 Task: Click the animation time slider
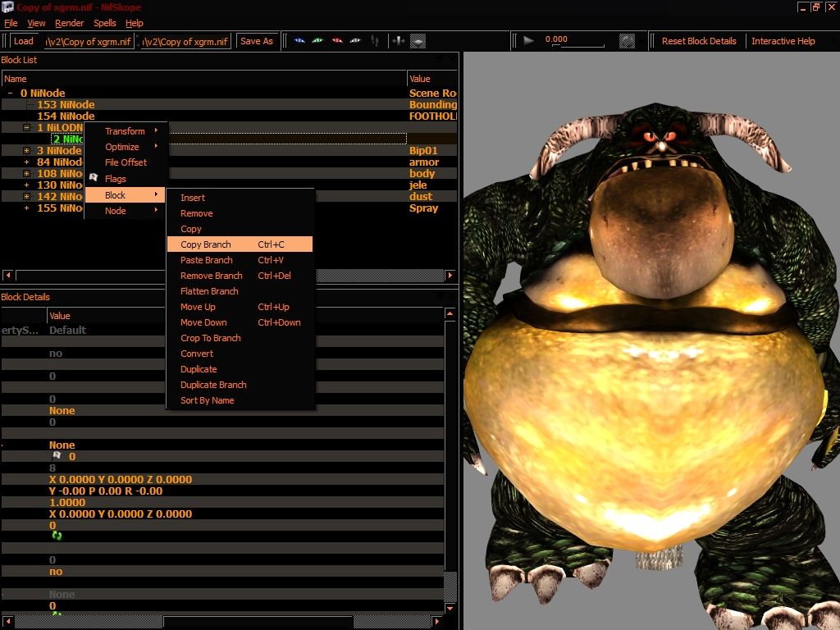578,45
